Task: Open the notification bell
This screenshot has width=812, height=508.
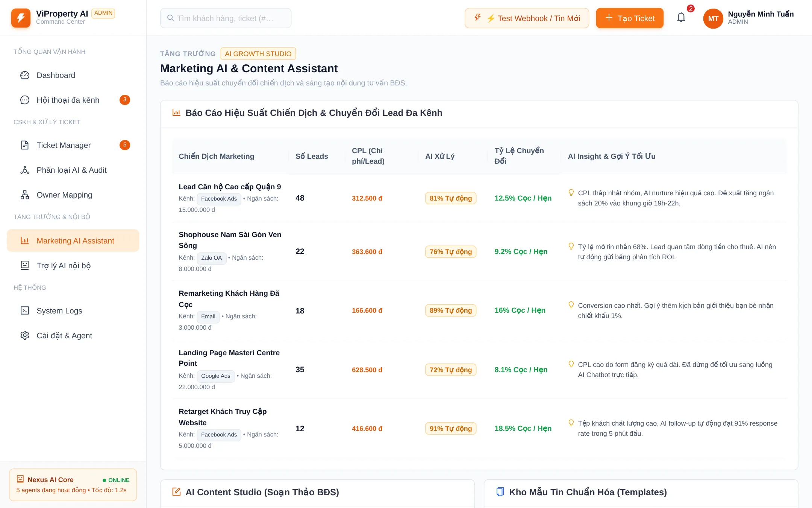Action: (x=681, y=17)
